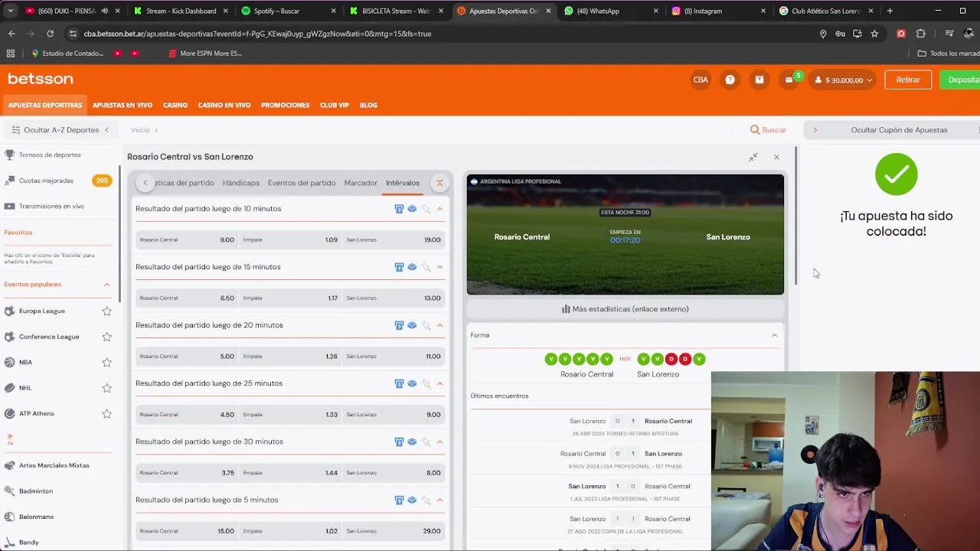Screen dimensions: 980x551
Task: Bet on San Lorenzo at 11.00
Action: (394, 356)
